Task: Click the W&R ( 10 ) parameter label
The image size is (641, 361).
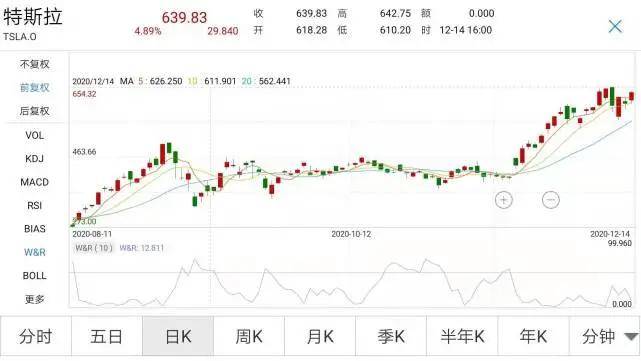Action: (x=94, y=248)
